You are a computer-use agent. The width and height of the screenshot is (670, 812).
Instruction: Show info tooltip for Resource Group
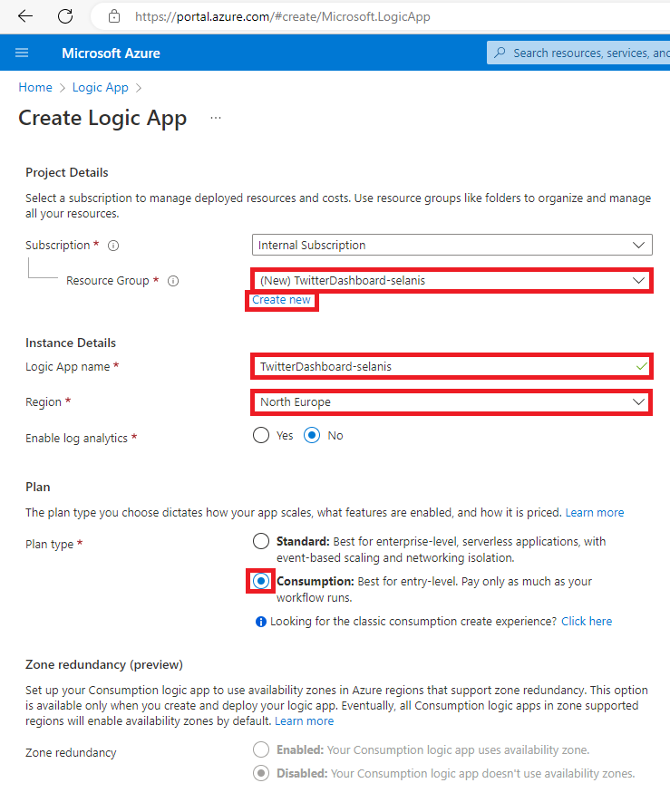click(173, 281)
